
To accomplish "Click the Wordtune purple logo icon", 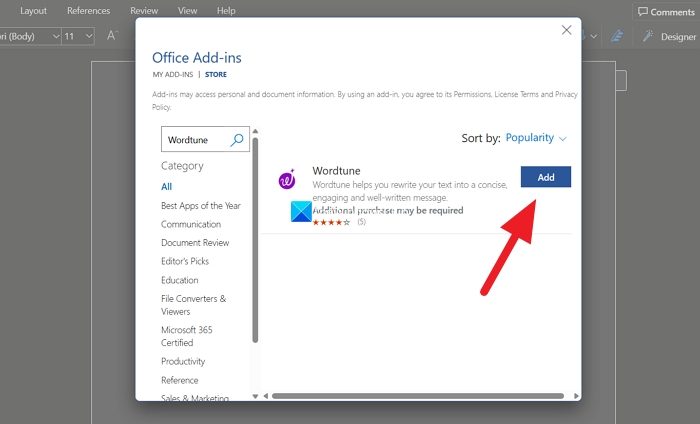I will coord(287,179).
